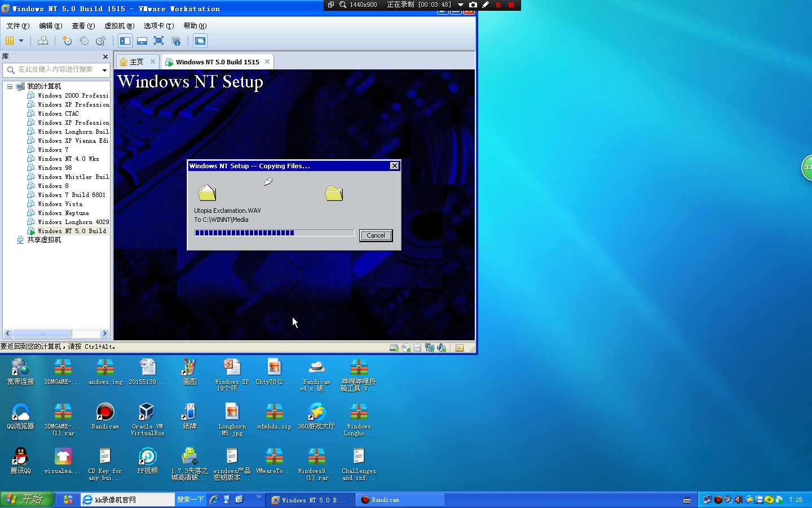Select Windows XP Vienna Edition VM
812x508 pixels.
tap(68, 141)
